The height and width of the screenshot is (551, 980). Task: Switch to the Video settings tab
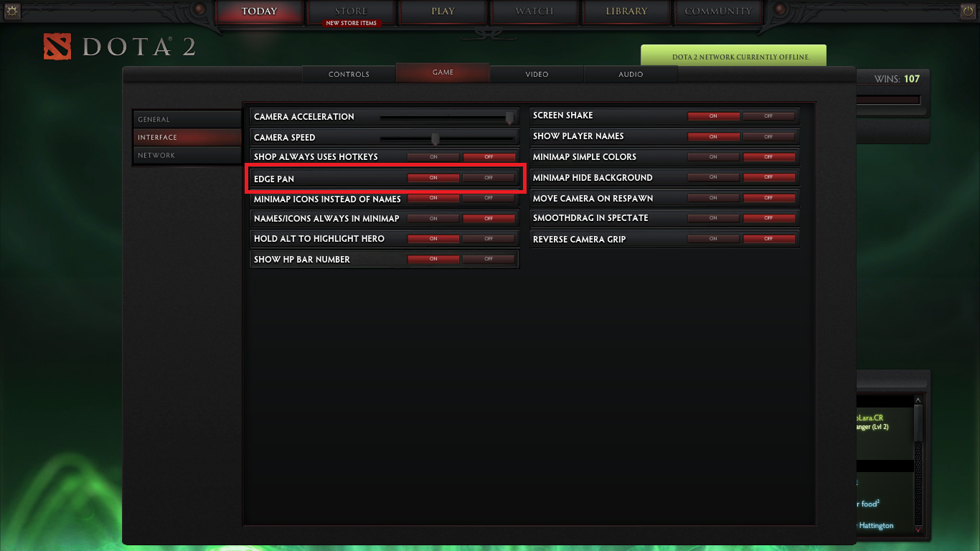[x=537, y=74]
